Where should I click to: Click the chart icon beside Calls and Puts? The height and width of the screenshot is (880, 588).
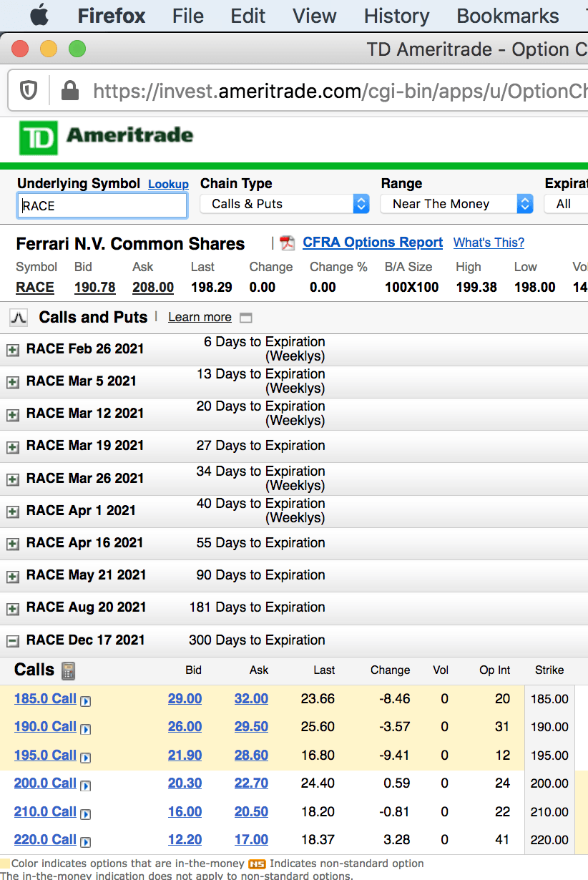(19, 317)
